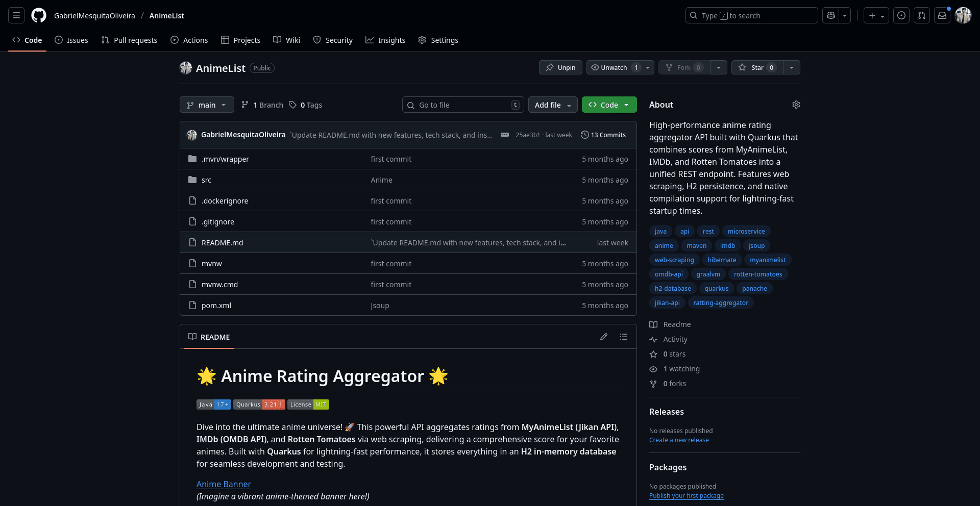Edit README with the pencil icon
The width and height of the screenshot is (980, 506).
click(x=604, y=337)
